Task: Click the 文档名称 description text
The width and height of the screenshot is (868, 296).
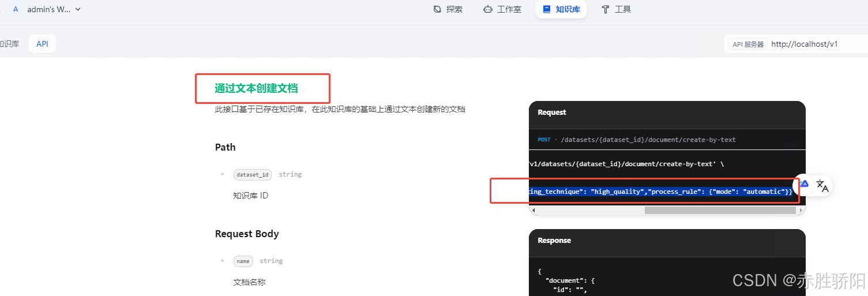Action: coord(249,282)
